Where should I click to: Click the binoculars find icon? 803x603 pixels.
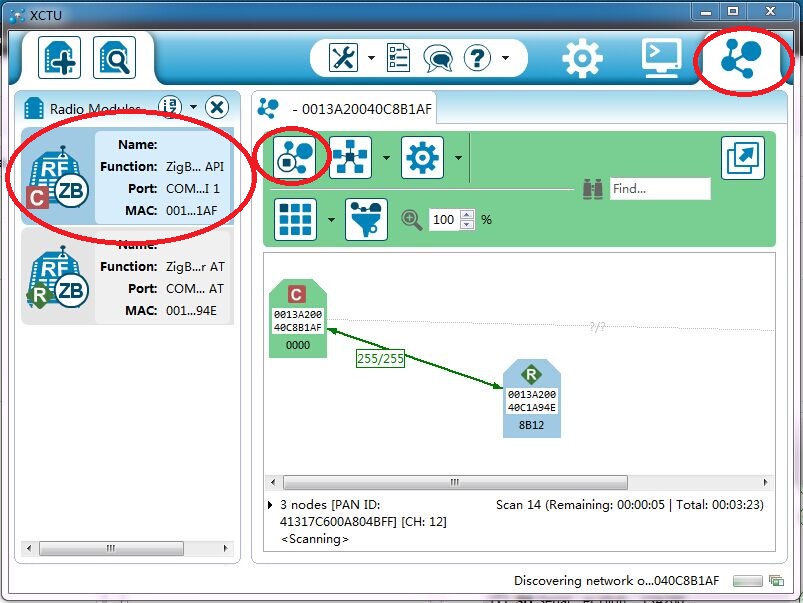pyautogui.click(x=593, y=189)
